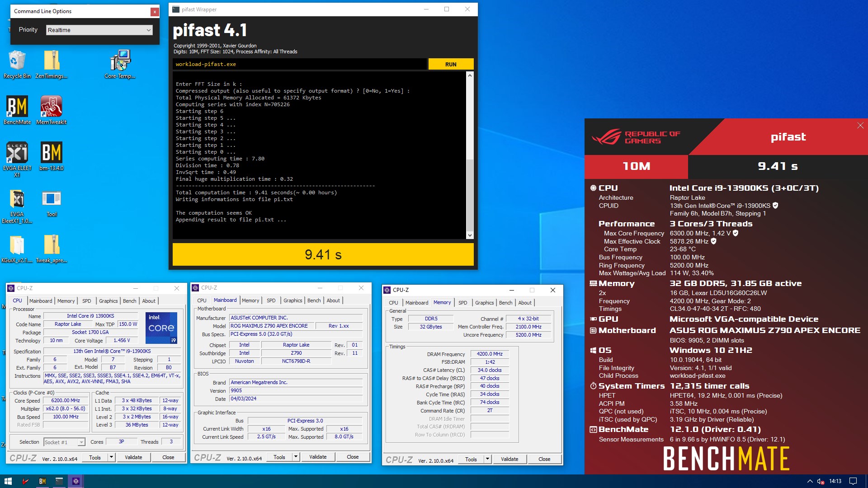Open the EVGA EleetX1_1.0 installer icon
Screen dimensions: 868x488
(17, 206)
